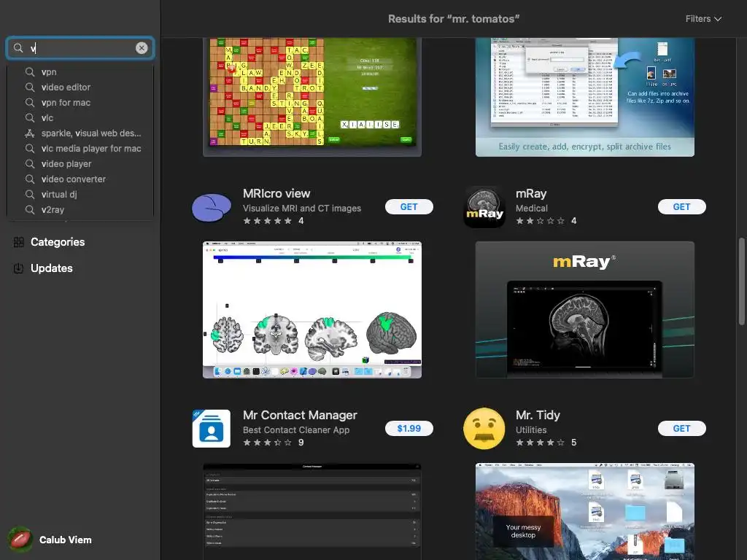Open the Updates section
This screenshot has width=747, height=560.
coord(52,268)
